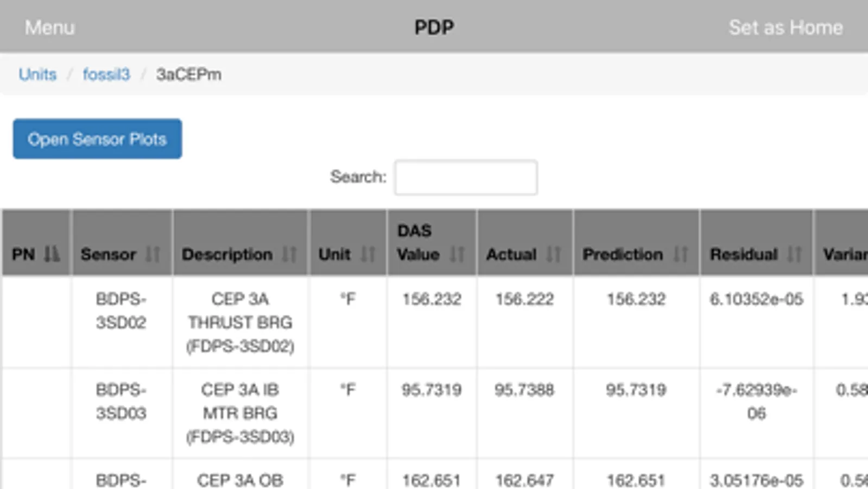Sort by Residual column arrows

[x=794, y=254]
